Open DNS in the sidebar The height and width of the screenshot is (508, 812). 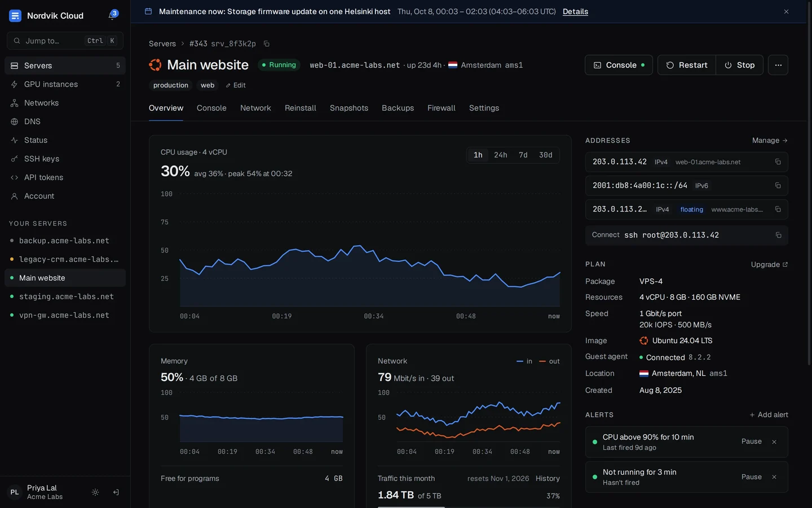[65, 121]
